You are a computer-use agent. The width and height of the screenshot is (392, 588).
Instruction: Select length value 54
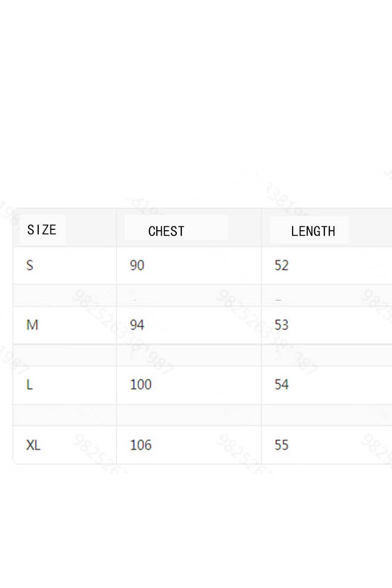(x=282, y=385)
